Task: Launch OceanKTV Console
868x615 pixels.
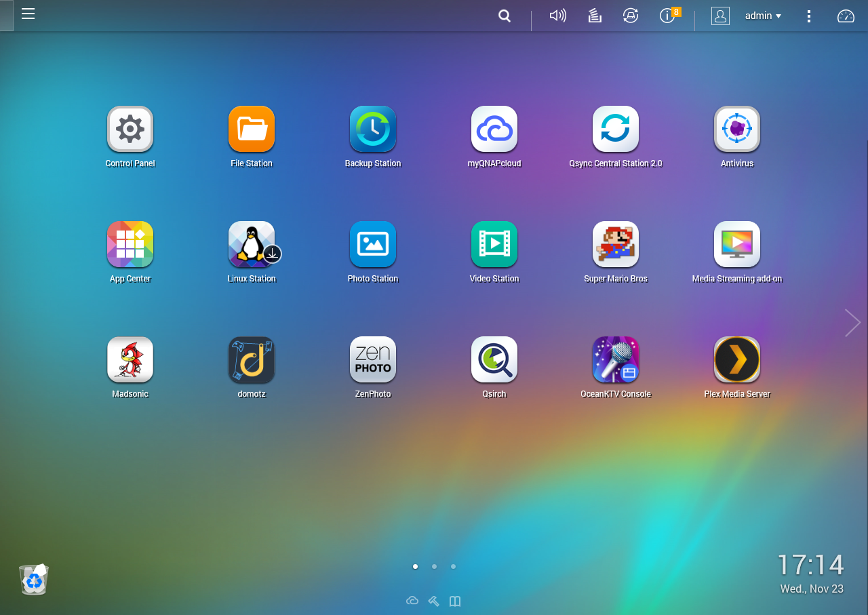Action: [616, 359]
